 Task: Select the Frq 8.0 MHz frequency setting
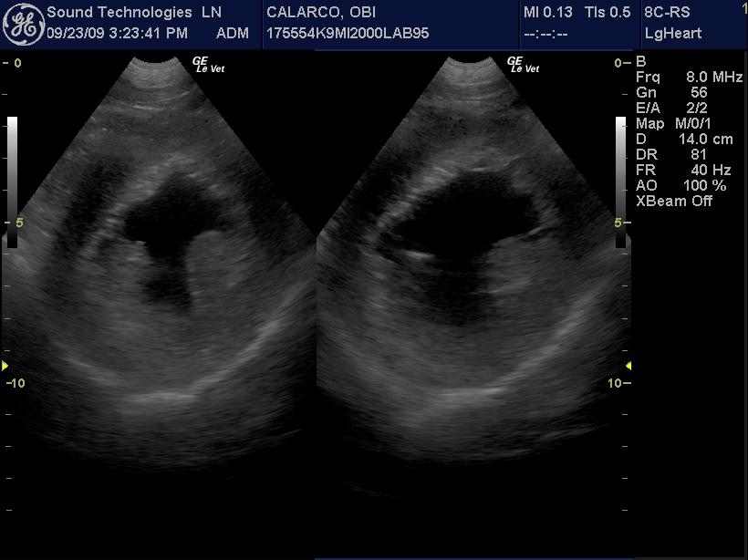pos(689,78)
